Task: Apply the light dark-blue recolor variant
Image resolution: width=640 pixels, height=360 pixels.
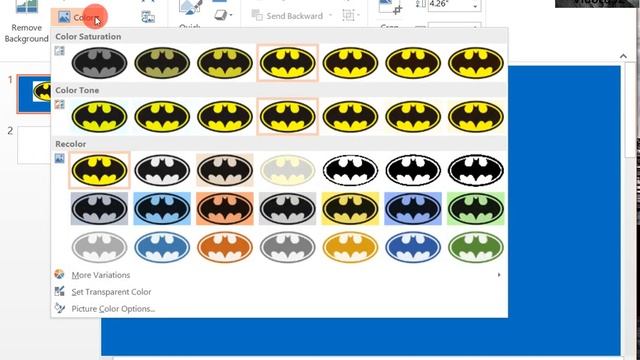Action: tap(413, 247)
